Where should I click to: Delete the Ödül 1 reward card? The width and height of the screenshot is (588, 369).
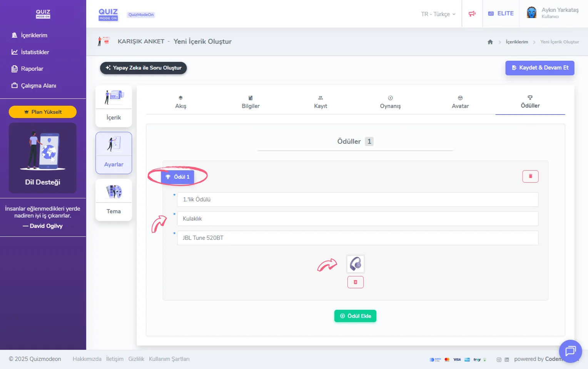530,176
